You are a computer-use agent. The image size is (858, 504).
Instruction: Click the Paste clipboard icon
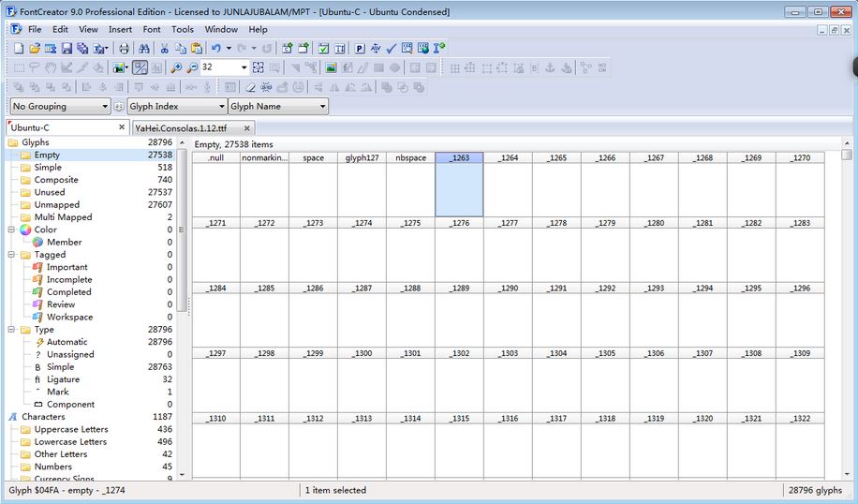(x=196, y=48)
